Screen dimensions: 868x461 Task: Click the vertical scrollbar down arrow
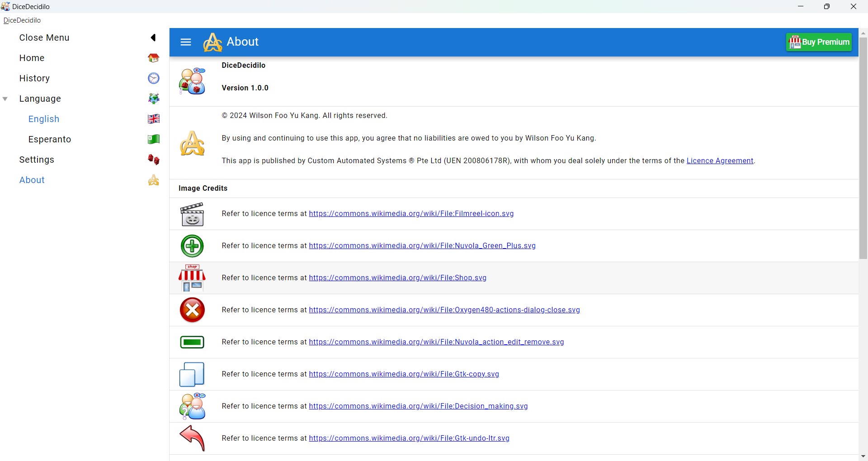(863, 456)
